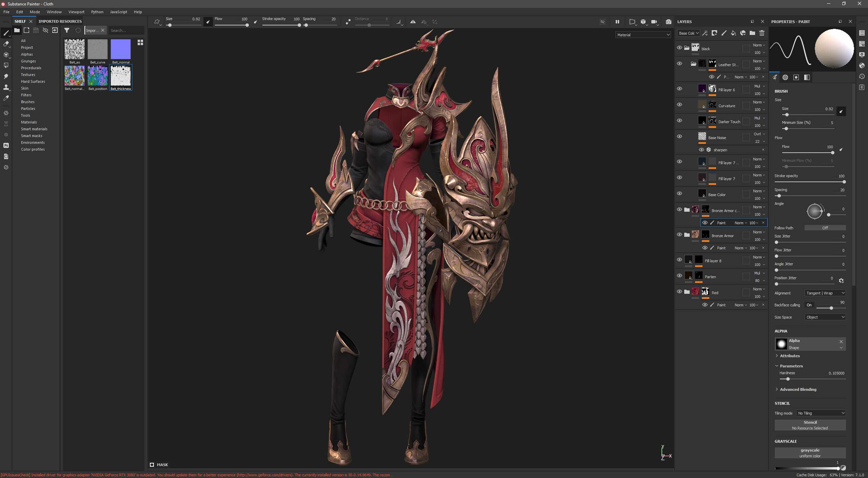Select the Eraser tool in left toolbar
Viewport: 868px width, 478px height.
tap(6, 44)
